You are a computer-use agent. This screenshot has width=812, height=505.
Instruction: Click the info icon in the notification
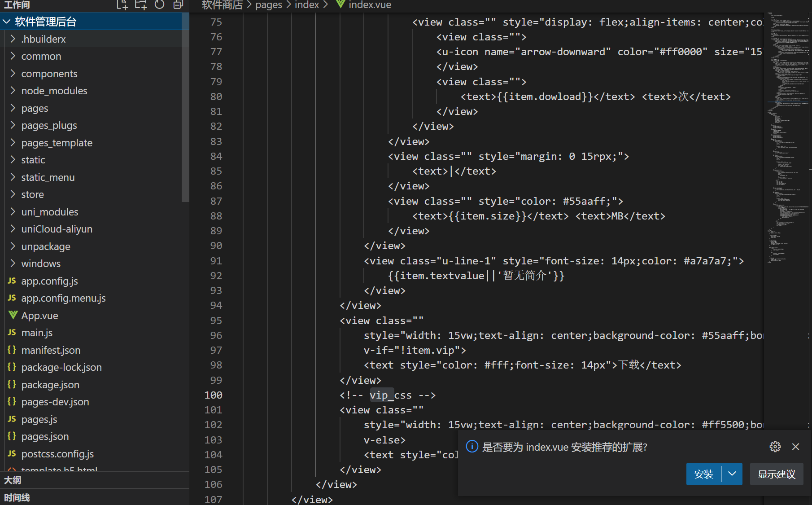click(x=472, y=446)
